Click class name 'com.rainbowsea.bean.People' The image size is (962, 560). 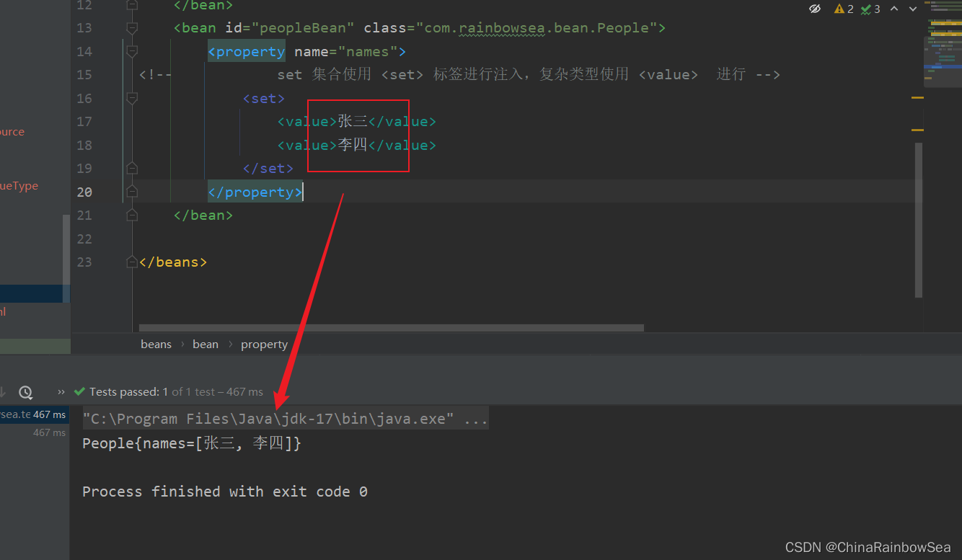[537, 28]
